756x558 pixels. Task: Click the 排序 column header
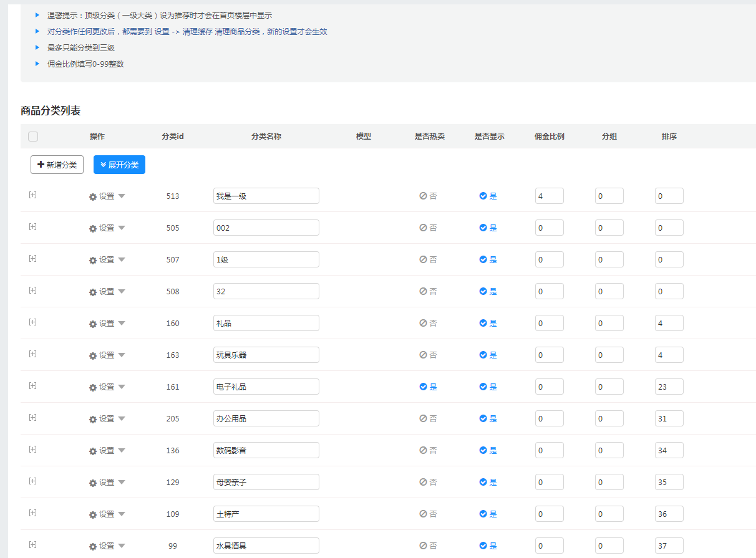pyautogui.click(x=669, y=137)
